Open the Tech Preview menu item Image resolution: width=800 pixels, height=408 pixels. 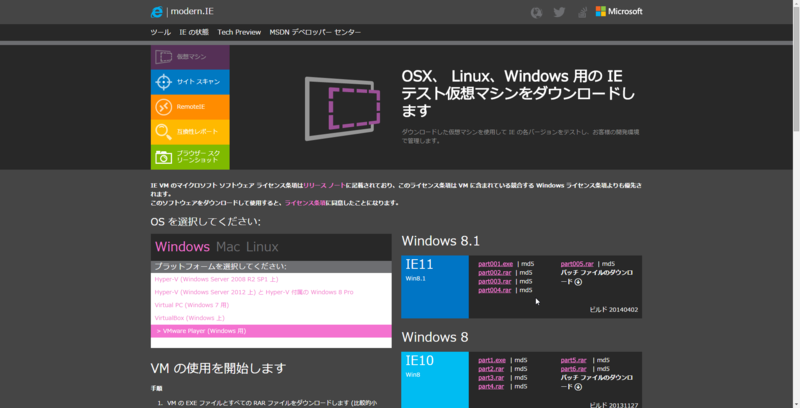point(239,32)
